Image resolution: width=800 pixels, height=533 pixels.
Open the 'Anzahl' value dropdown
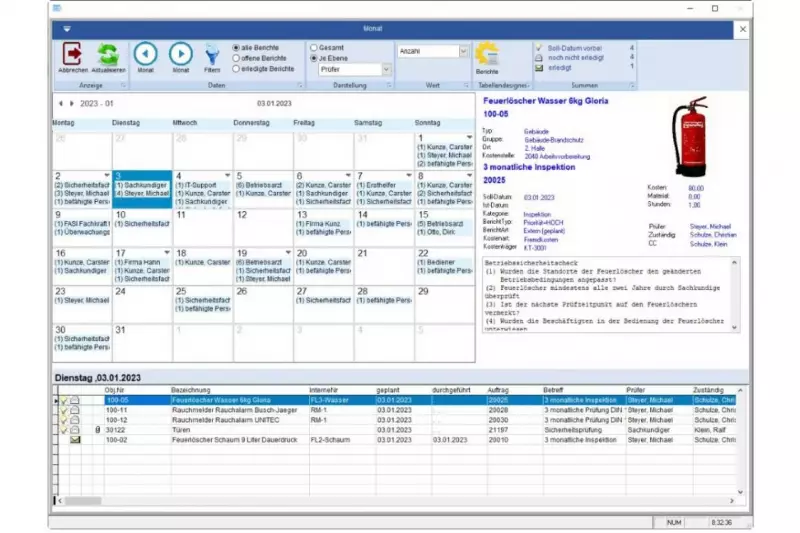point(463,51)
